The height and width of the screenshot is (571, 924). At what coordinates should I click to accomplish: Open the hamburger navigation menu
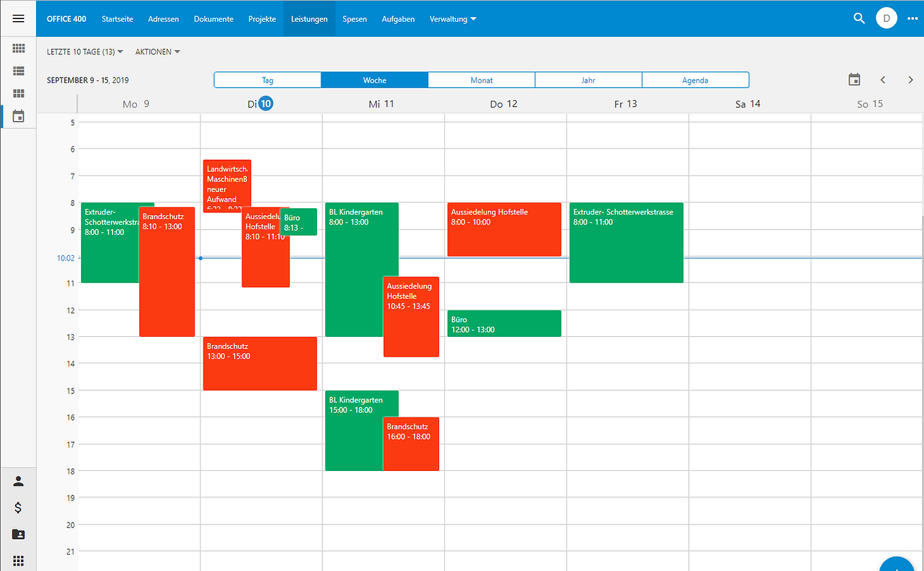18,18
